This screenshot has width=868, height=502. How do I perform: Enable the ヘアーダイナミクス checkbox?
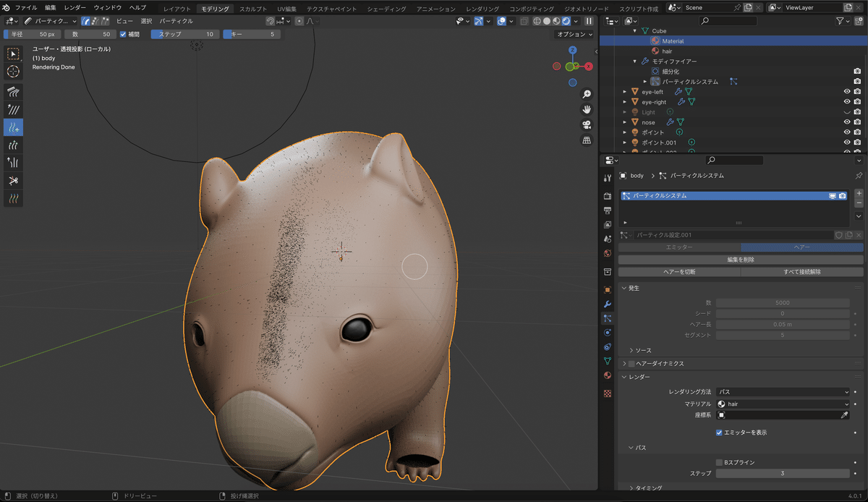coord(631,364)
